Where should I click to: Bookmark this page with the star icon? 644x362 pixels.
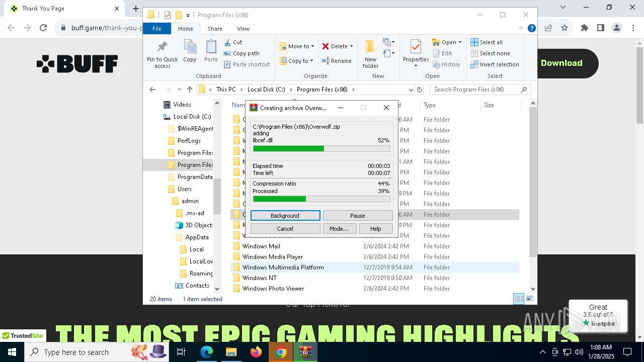pyautogui.click(x=565, y=28)
